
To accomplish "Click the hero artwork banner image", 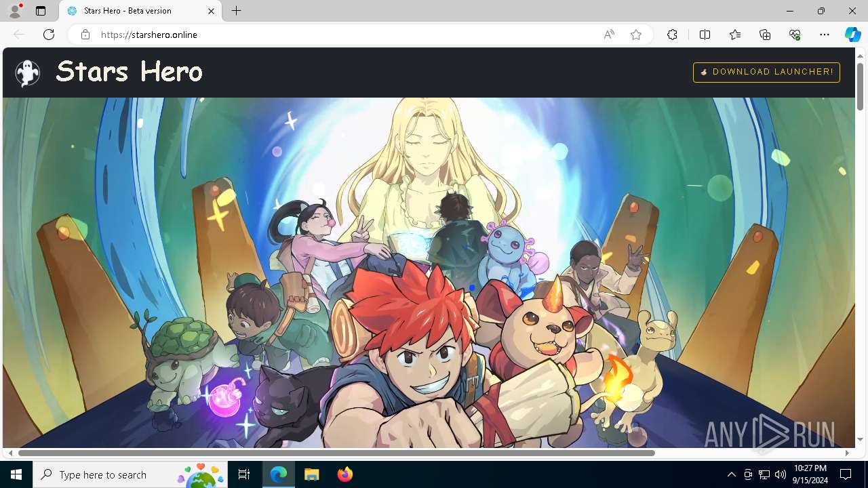I will [429, 272].
